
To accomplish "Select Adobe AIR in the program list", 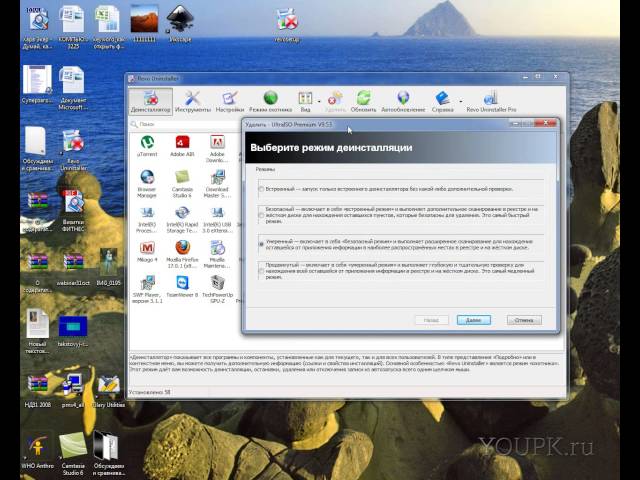I will click(x=182, y=146).
